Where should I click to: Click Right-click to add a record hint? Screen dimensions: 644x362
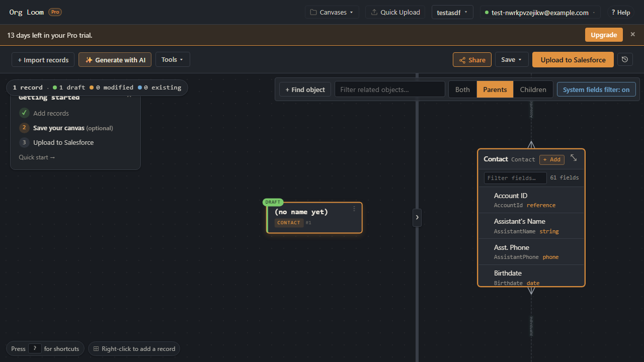coord(134,349)
